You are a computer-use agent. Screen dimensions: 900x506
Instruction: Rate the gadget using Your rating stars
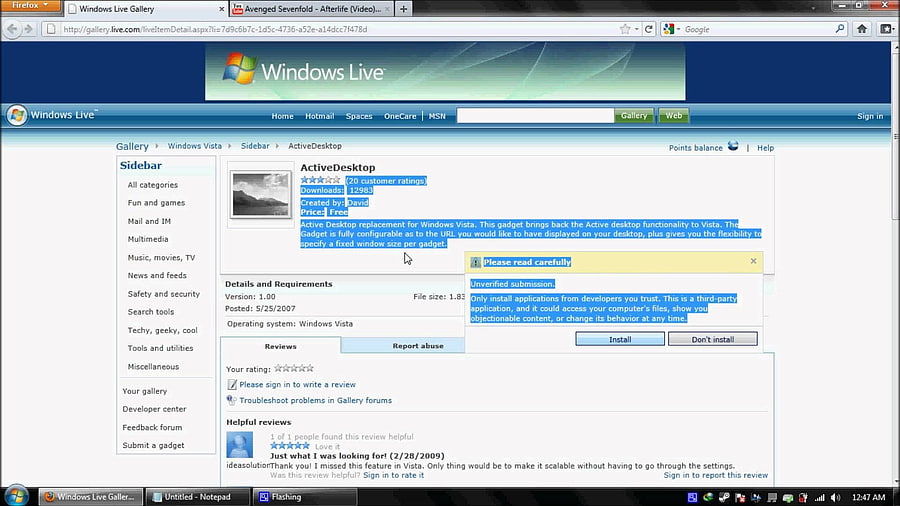pyautogui.click(x=294, y=368)
